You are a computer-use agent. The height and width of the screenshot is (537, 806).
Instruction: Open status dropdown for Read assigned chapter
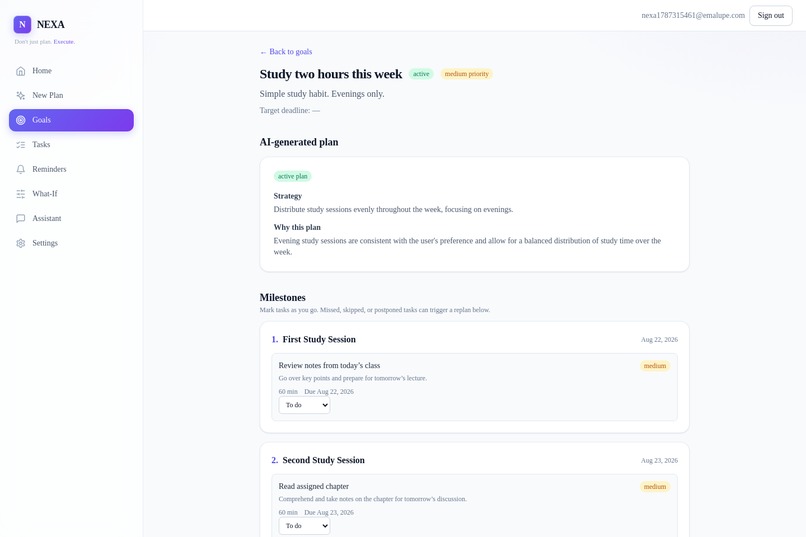(304, 526)
